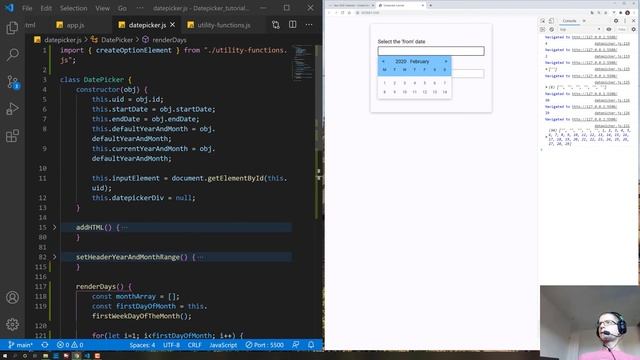Expand the 6-item array in console
Screen dimensions: 640x360
546,87
